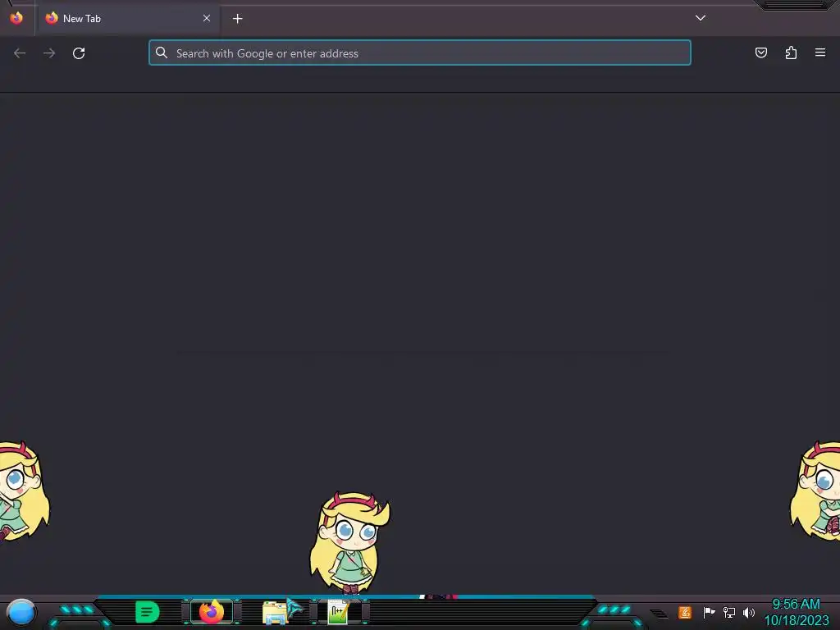Image resolution: width=840 pixels, height=630 pixels.
Task: Open Action Center flag tray icon
Action: pos(709,612)
